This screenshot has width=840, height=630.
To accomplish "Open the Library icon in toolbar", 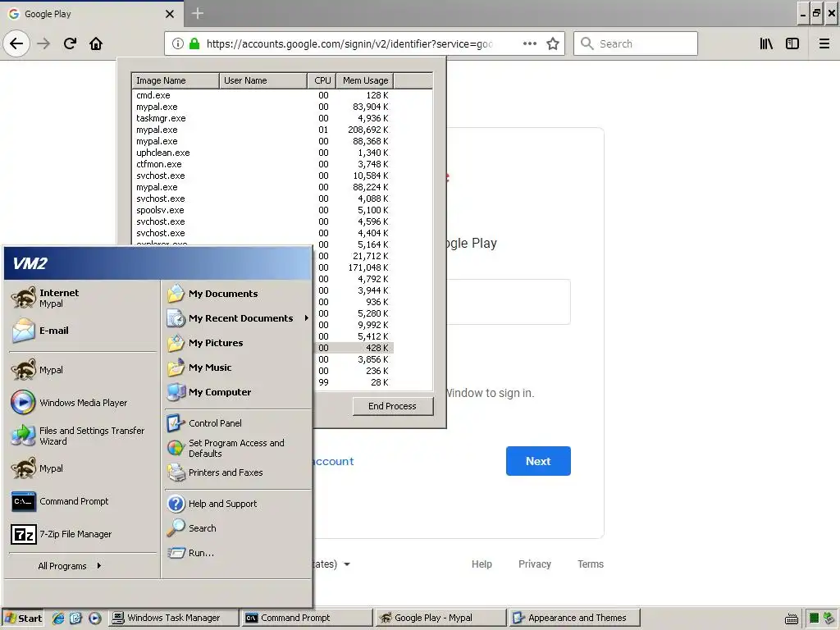I will tap(767, 43).
